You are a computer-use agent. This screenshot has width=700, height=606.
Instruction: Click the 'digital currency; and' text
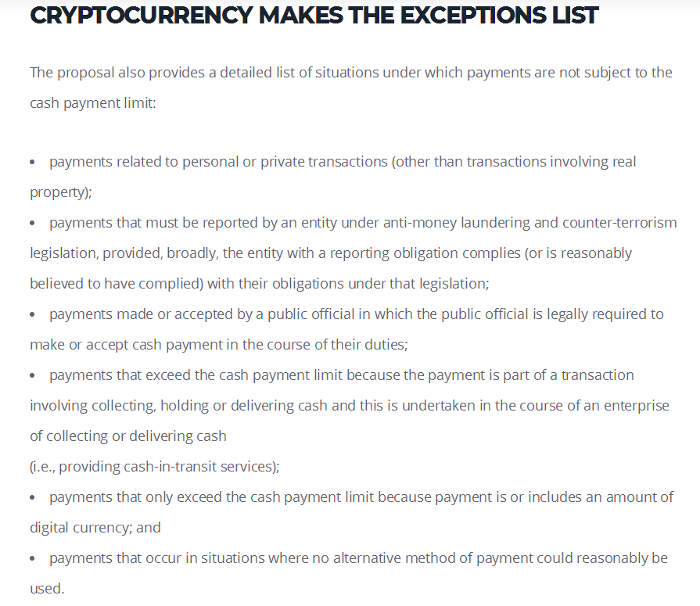pos(95,528)
